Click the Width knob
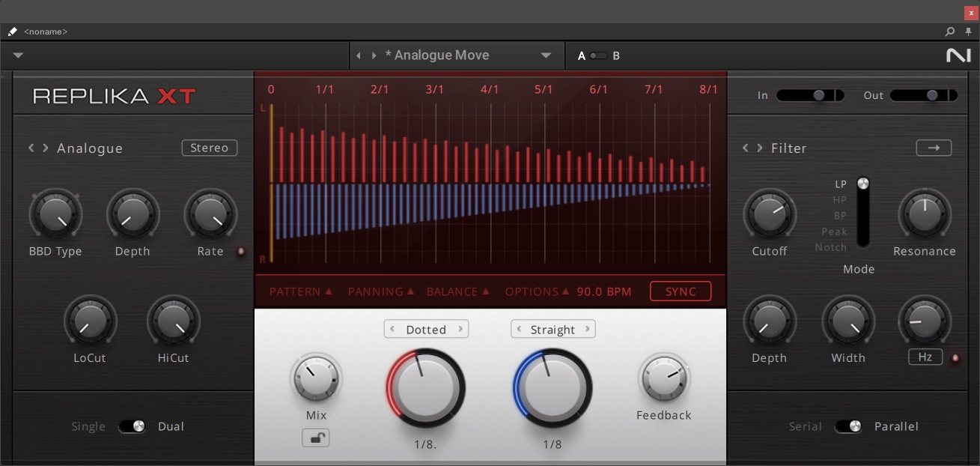The image size is (980, 466). point(848,321)
